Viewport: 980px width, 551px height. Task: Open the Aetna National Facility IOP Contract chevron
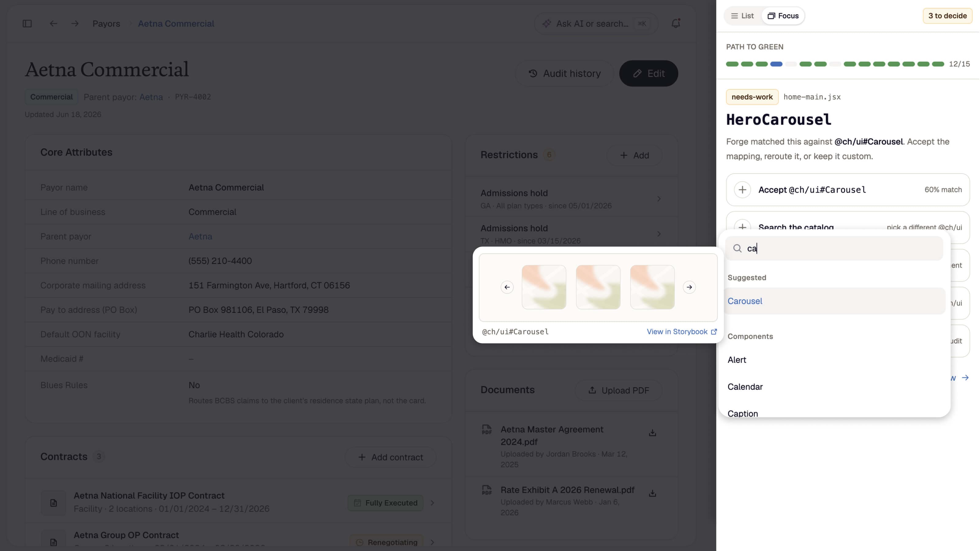432,503
